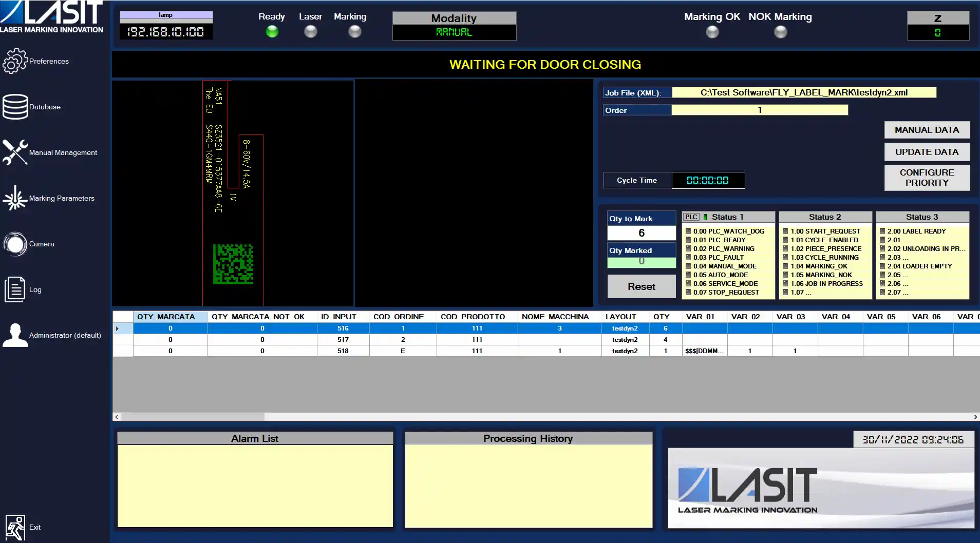Click the Job File path field
980x543 pixels.
[804, 93]
